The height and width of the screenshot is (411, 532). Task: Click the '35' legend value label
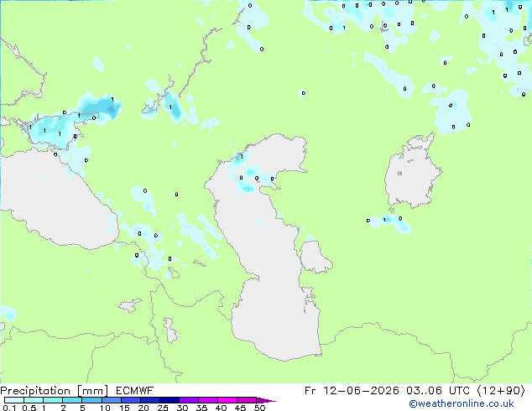(x=201, y=408)
